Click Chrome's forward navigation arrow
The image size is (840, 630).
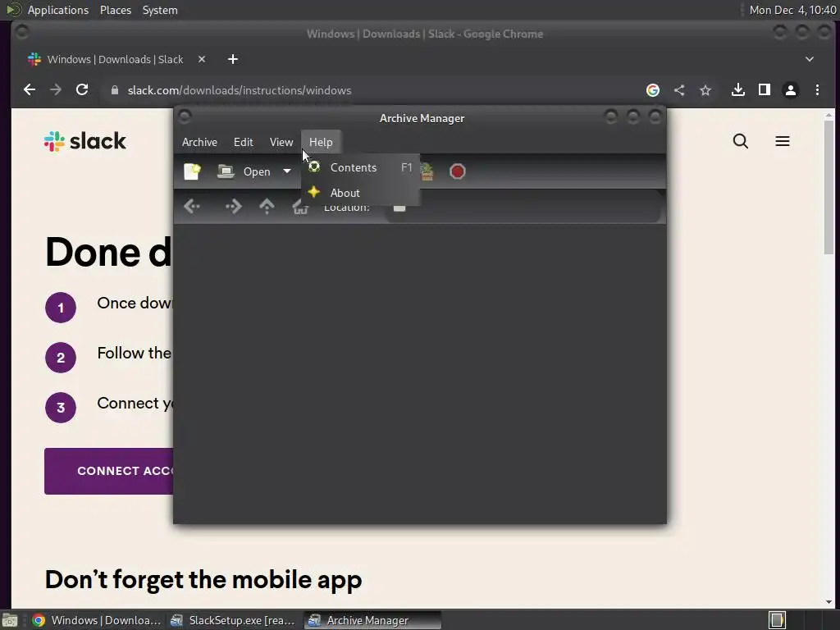[56, 90]
